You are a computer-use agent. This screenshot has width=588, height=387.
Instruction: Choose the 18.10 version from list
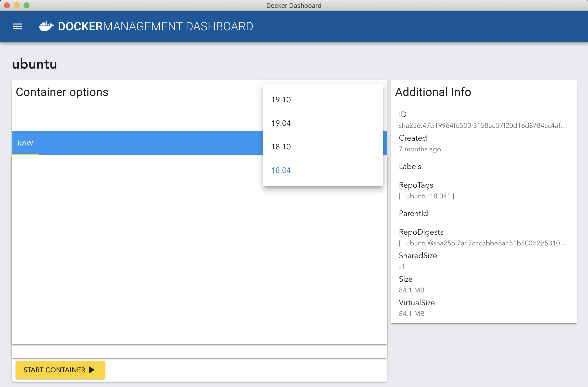(281, 147)
